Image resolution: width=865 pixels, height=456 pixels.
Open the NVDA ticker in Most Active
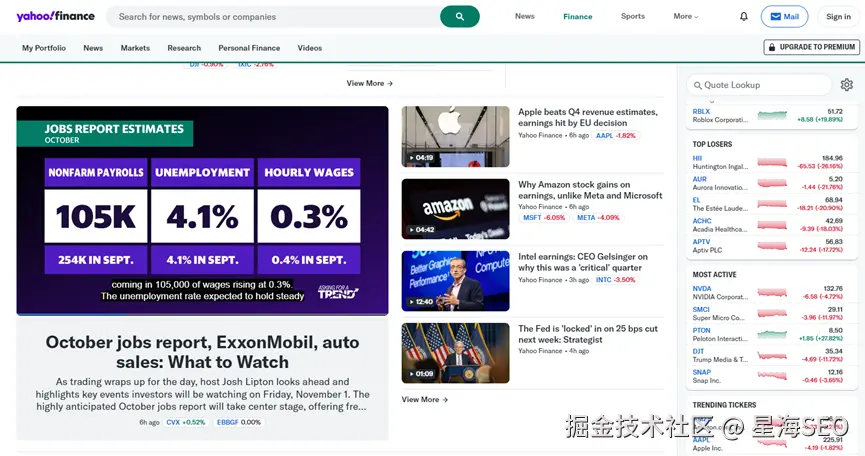click(x=702, y=289)
